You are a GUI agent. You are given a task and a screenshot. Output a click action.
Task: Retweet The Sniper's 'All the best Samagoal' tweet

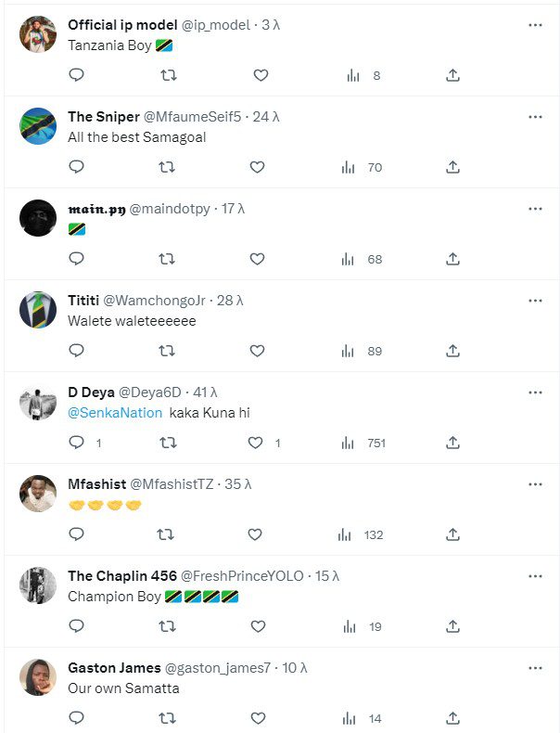(x=167, y=167)
